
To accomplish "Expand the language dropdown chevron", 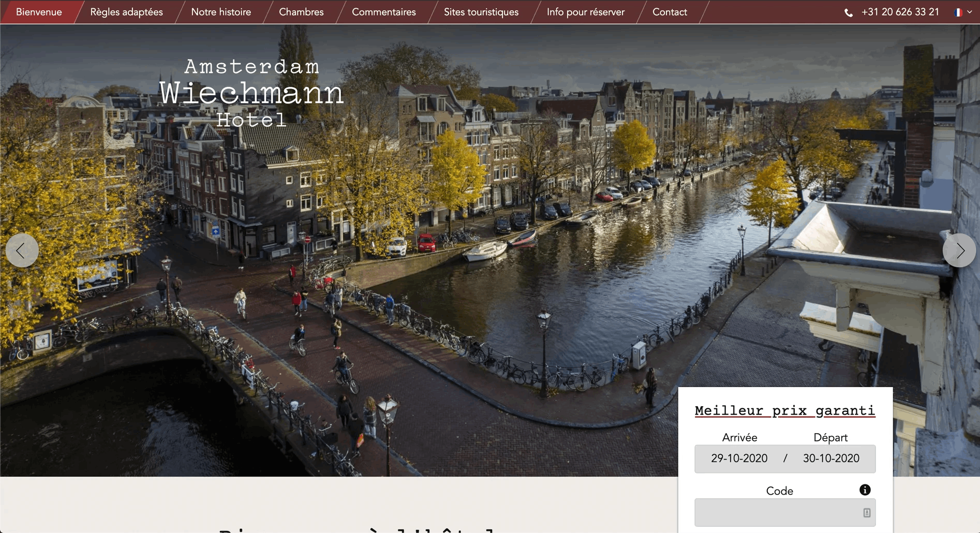I will 970,12.
